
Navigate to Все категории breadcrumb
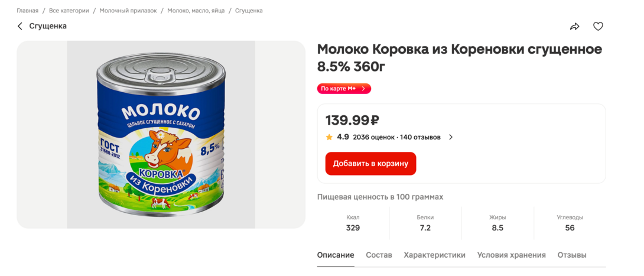tap(69, 11)
